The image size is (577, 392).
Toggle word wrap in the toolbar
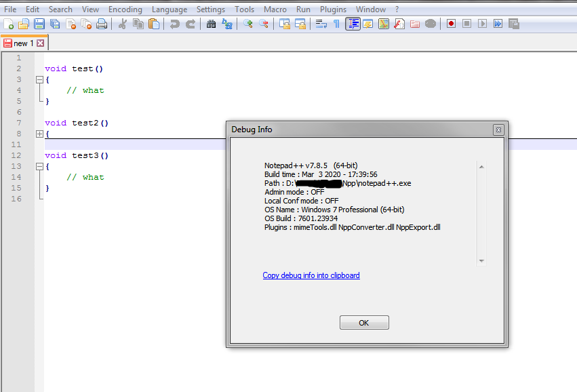coord(321,24)
